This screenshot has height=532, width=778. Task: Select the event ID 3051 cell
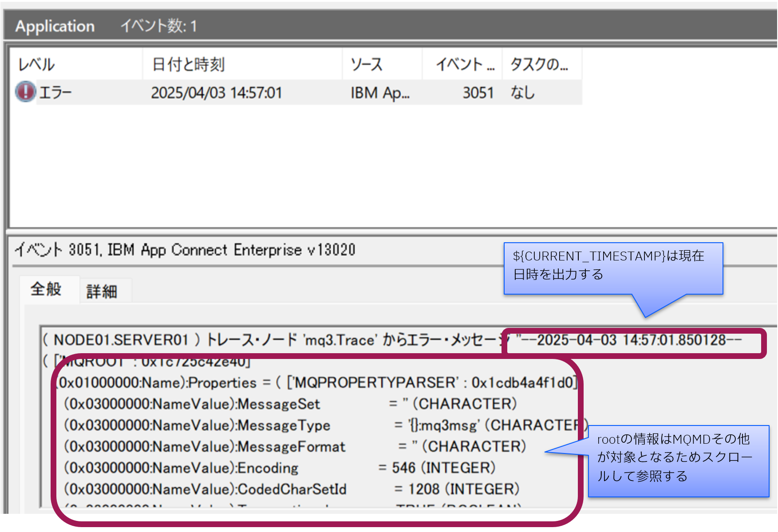[x=478, y=93]
